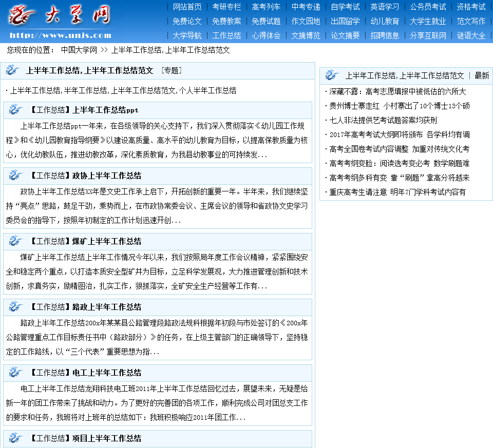The width and height of the screenshot is (493, 448).
Task: Open 英语学习 navigation item
Action: pyautogui.click(x=385, y=7)
